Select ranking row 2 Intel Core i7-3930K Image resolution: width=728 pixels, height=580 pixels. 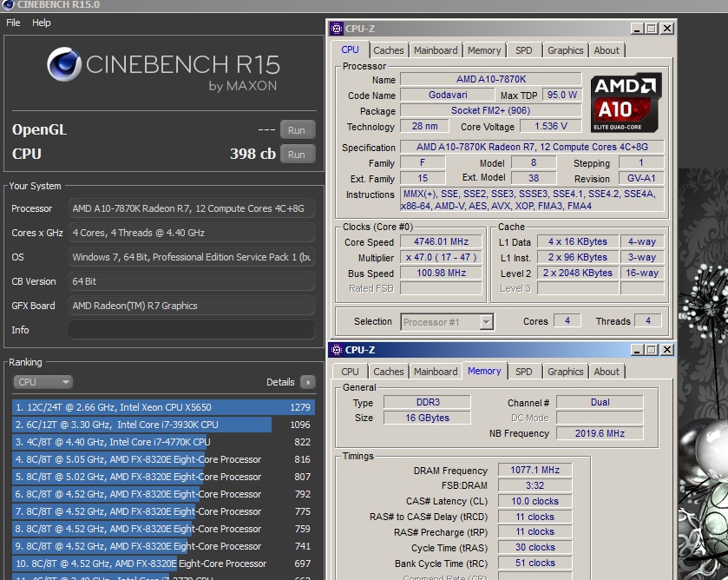[x=163, y=425]
